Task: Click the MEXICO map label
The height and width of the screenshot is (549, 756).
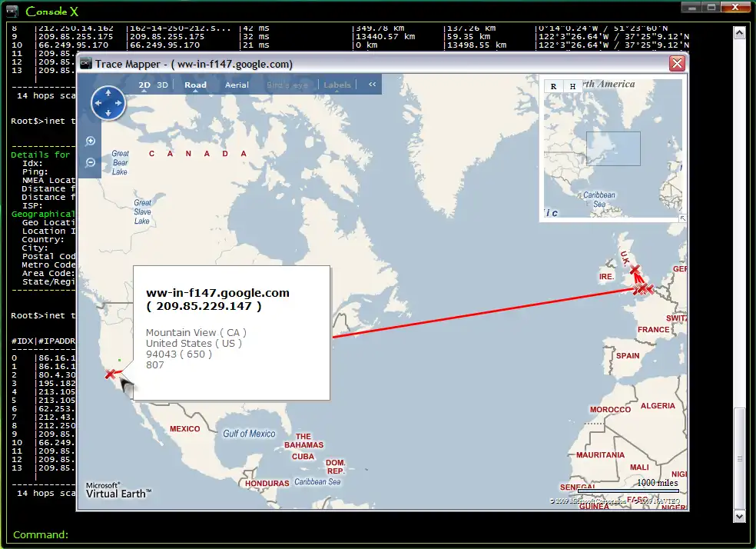Action: coord(184,428)
